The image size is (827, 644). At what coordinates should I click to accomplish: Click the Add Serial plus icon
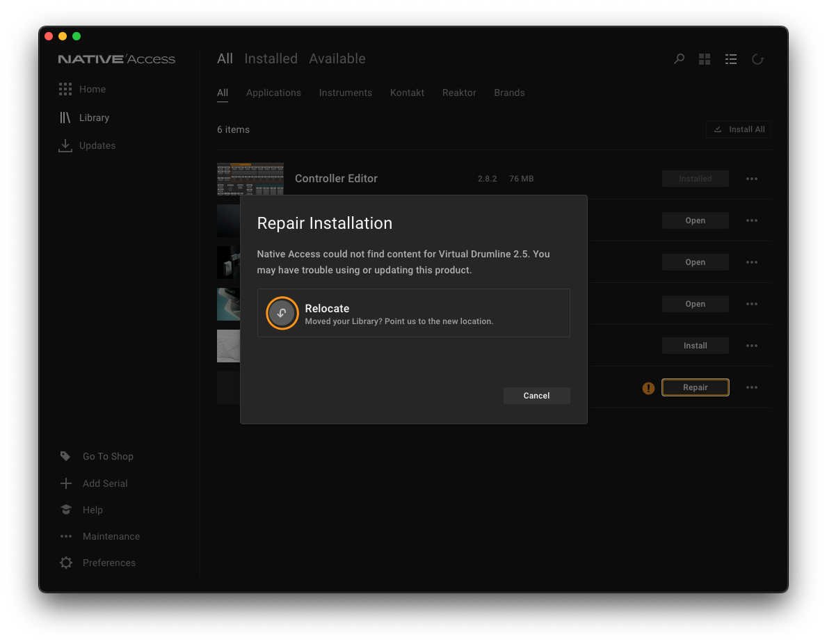(66, 483)
